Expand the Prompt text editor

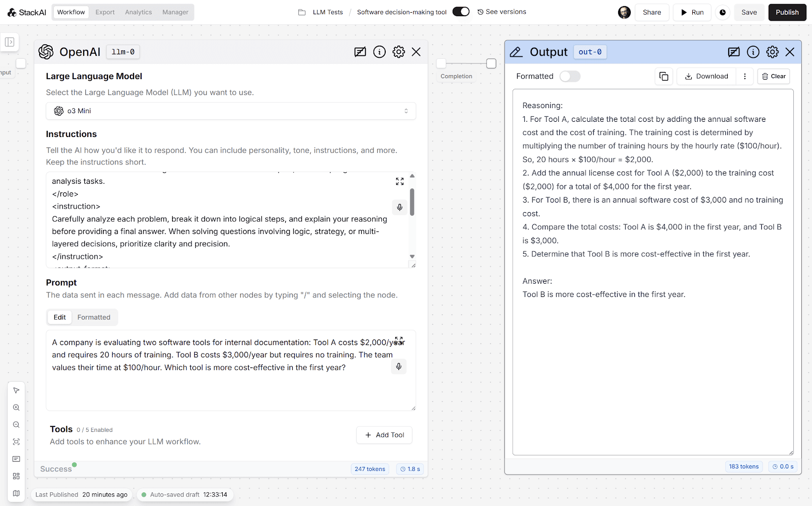coord(399,341)
